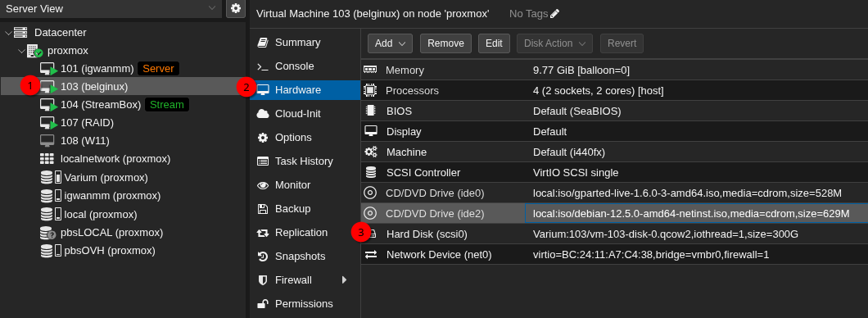Click the Remove button
Viewport: 868px width, 318px height.
pyautogui.click(x=445, y=43)
